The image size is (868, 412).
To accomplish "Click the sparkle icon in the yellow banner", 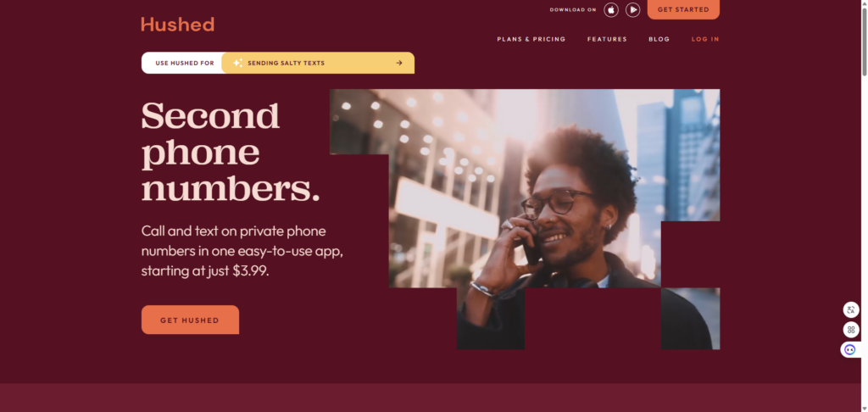I will pos(237,63).
